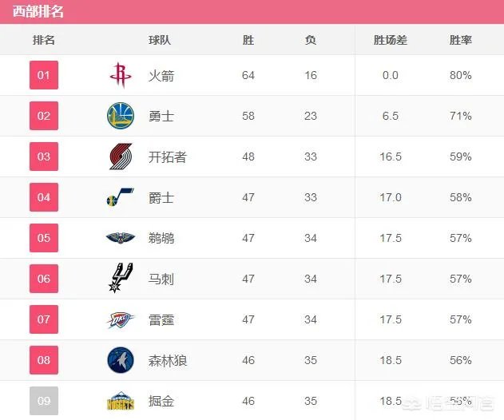
Task: Click the Nuggets team logo
Action: tap(120, 401)
